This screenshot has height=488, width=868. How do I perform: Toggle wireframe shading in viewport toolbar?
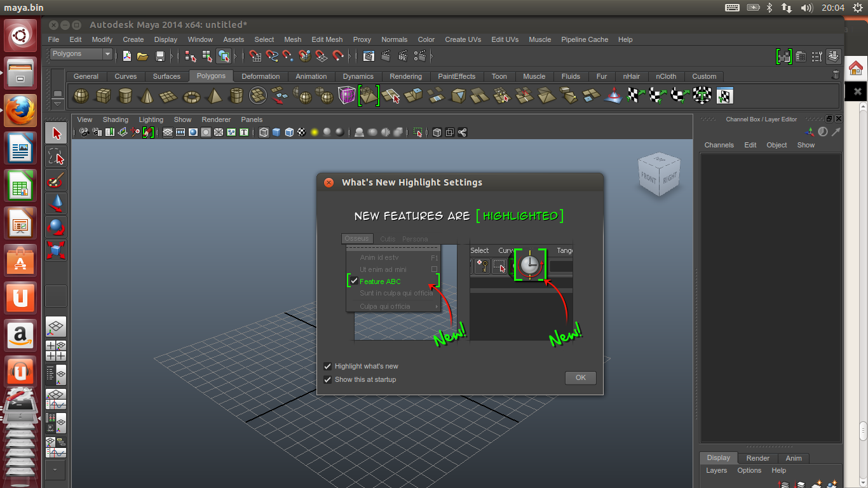point(264,132)
